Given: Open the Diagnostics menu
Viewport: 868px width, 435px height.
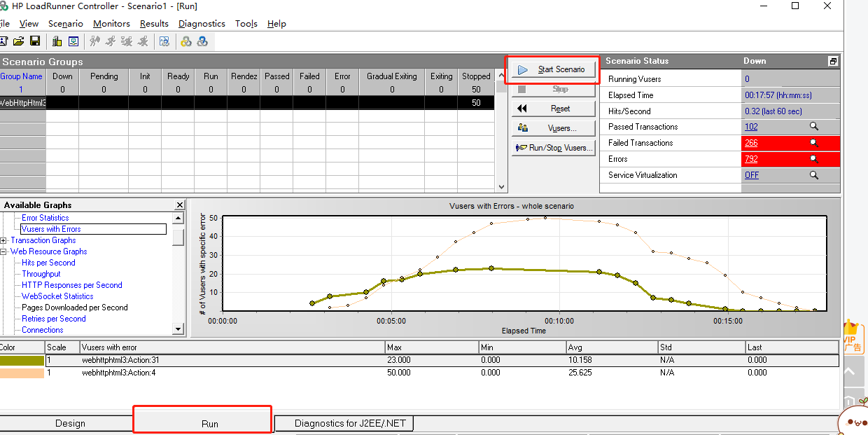Looking at the screenshot, I should tap(202, 23).
